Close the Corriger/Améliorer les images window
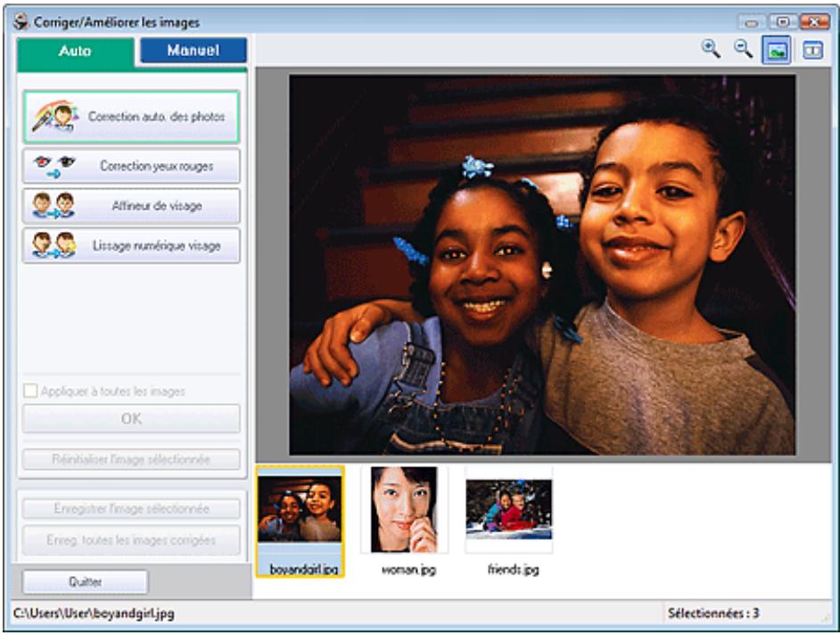 814,22
